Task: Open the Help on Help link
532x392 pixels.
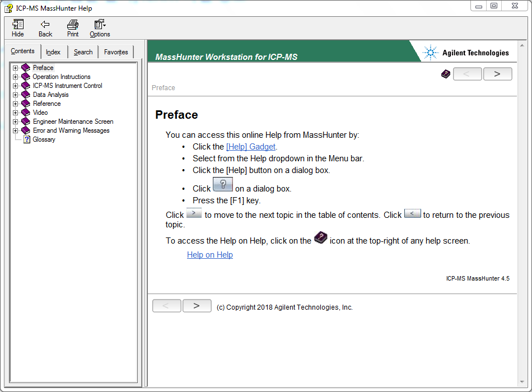Action: pos(210,255)
